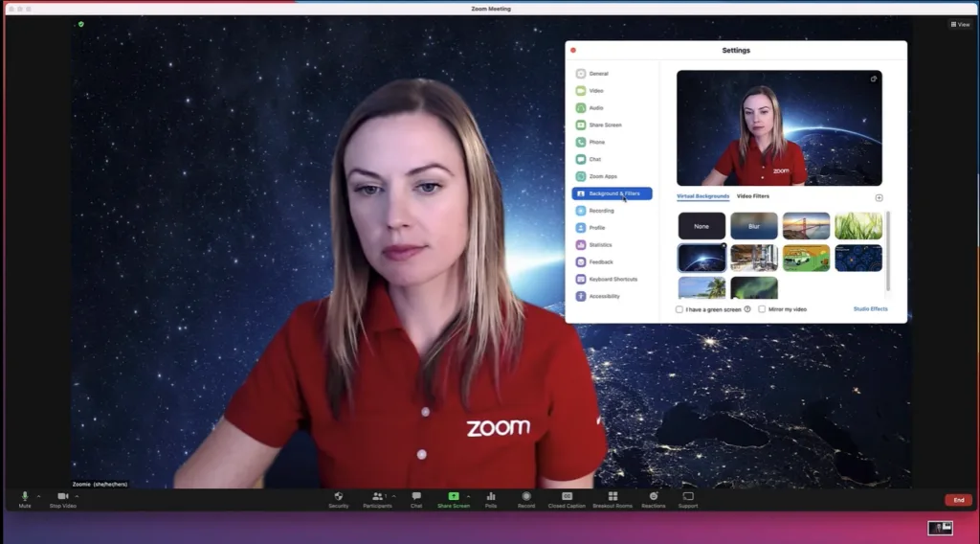Open Polls from the toolbar
The image size is (980, 544).
pyautogui.click(x=491, y=500)
